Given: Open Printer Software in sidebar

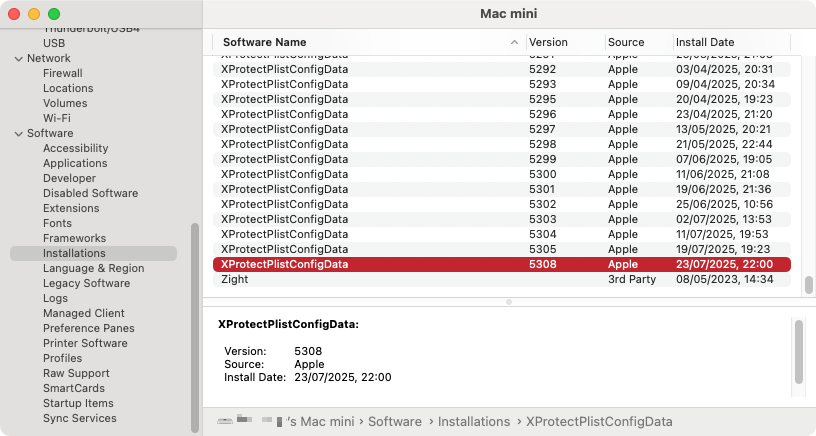Looking at the screenshot, I should (x=85, y=343).
